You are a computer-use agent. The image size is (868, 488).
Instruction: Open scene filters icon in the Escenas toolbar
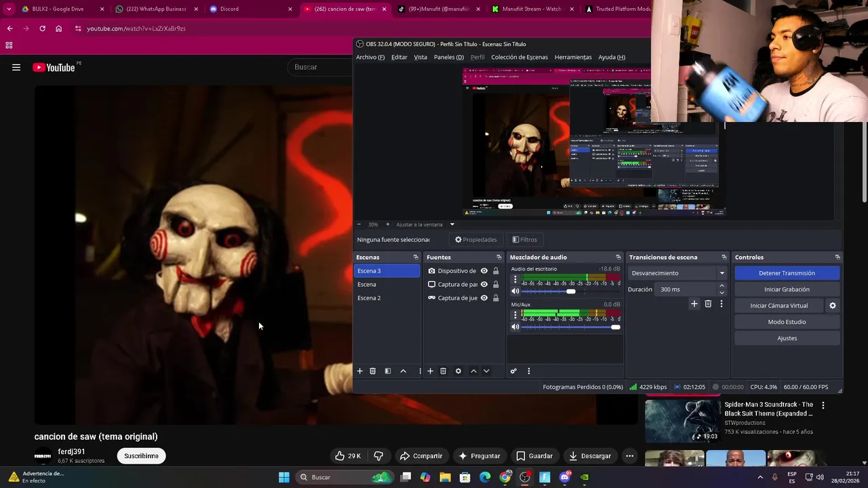point(388,371)
